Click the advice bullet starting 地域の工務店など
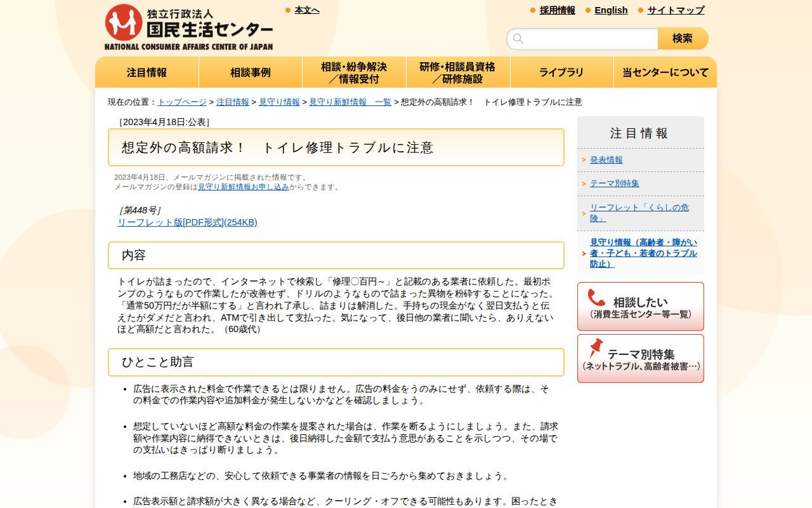 click(x=323, y=476)
